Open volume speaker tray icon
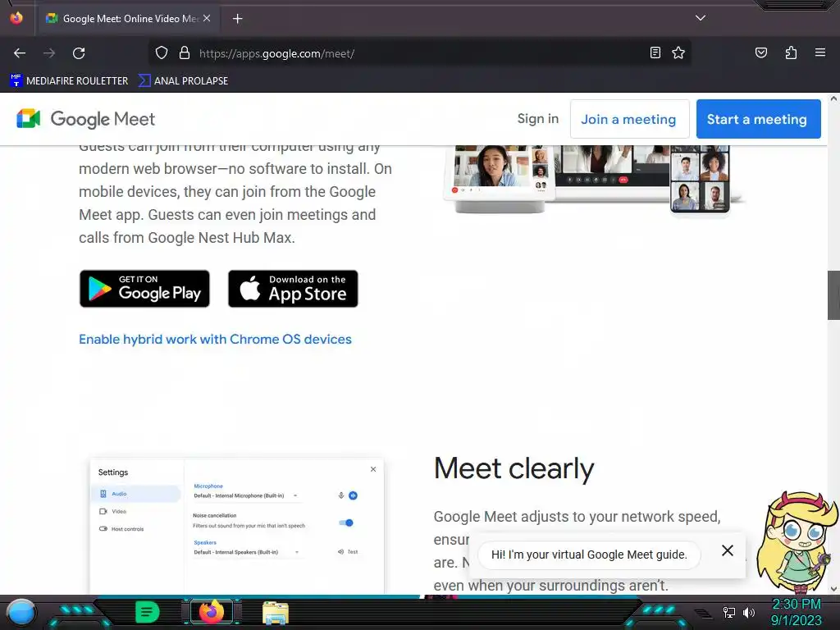The height and width of the screenshot is (630, 840). pos(749,612)
